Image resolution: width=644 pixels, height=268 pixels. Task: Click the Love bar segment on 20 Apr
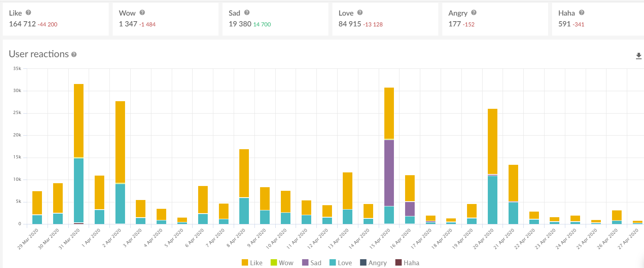point(493,199)
